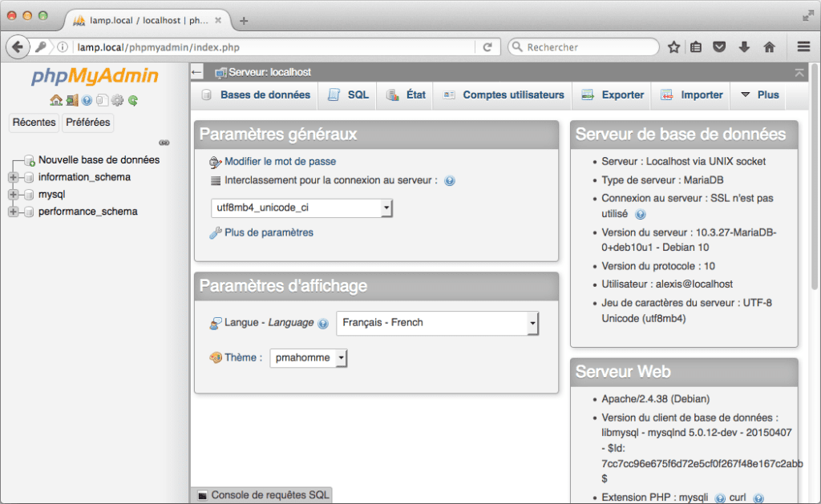Select the log out door icon
This screenshot has height=504, width=821.
point(71,99)
